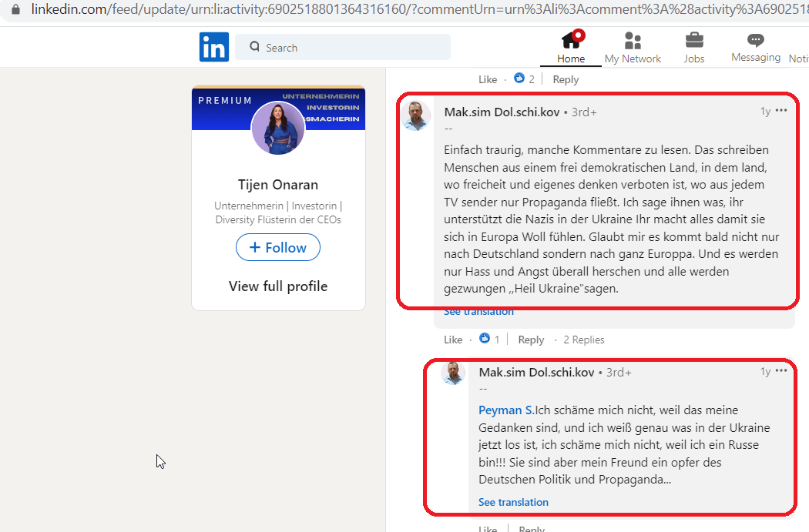Click the first comment's author name Mak.sim Dol.schi.kov

pyautogui.click(x=502, y=112)
